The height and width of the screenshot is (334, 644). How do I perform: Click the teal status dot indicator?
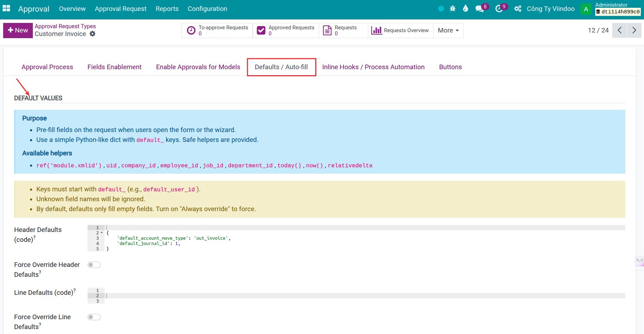pyautogui.click(x=441, y=8)
